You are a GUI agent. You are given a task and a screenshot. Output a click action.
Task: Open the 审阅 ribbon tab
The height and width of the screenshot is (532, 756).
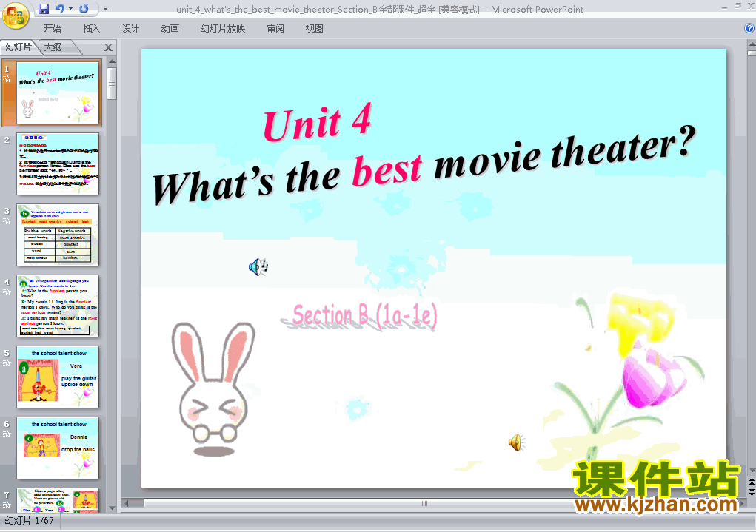[x=275, y=29]
